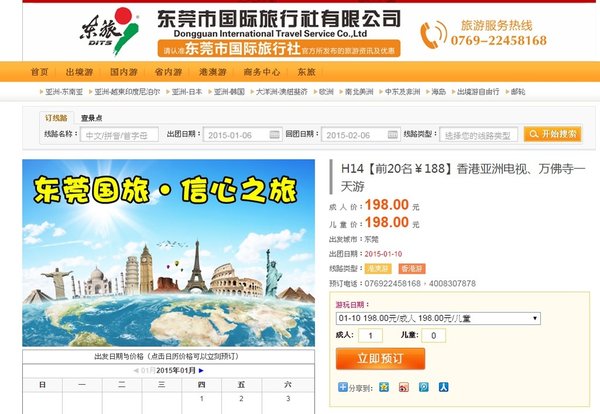Click the hotline number 0769-22458168

click(499, 40)
